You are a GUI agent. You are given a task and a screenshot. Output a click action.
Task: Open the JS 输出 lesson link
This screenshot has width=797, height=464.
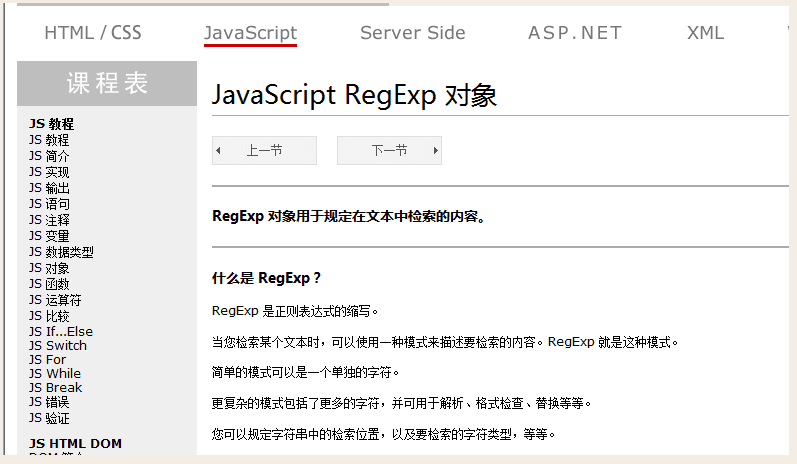coord(49,188)
